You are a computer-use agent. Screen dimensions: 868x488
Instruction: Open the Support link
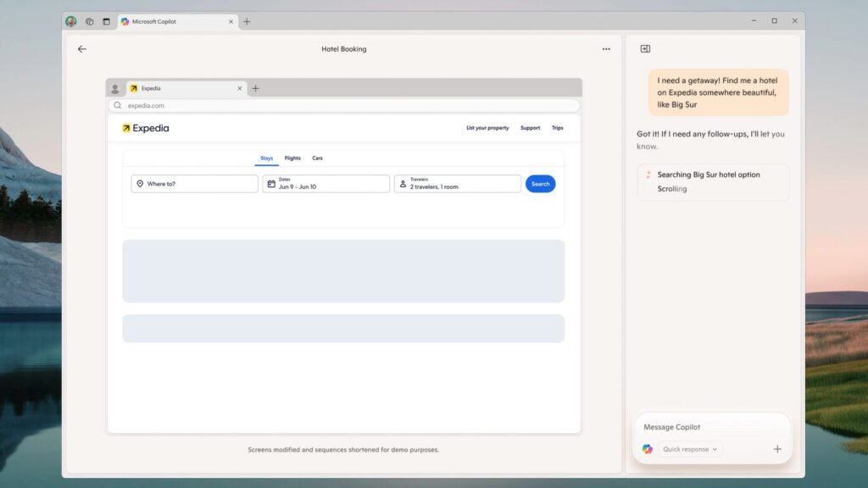(x=531, y=128)
